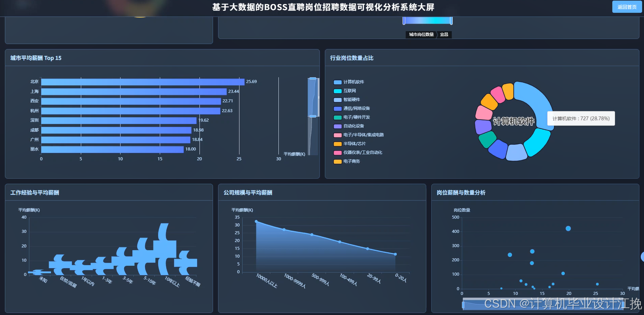Screen dimensions: 644x315
Task: Click the 25.69 value label
Action: coord(252,82)
